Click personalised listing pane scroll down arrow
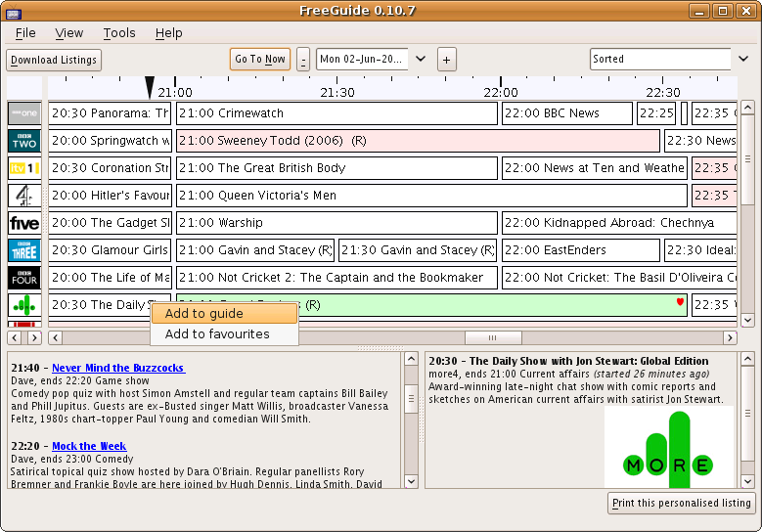762x532 pixels. click(x=411, y=481)
